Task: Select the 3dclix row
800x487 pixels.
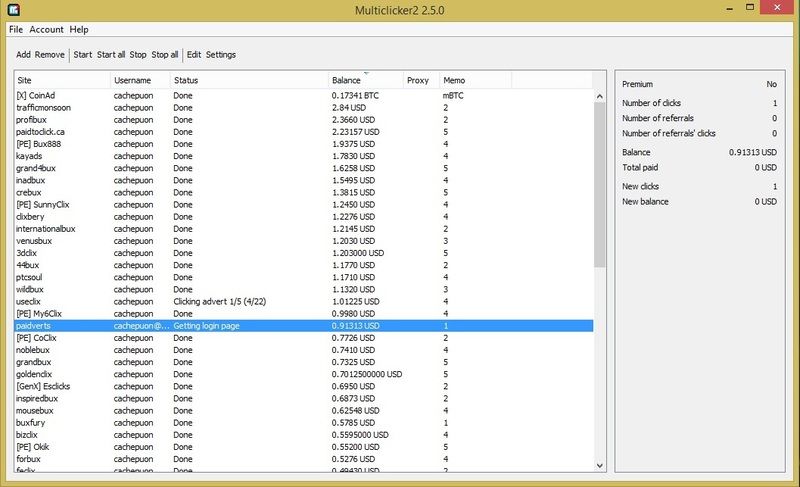Action: tap(304, 253)
